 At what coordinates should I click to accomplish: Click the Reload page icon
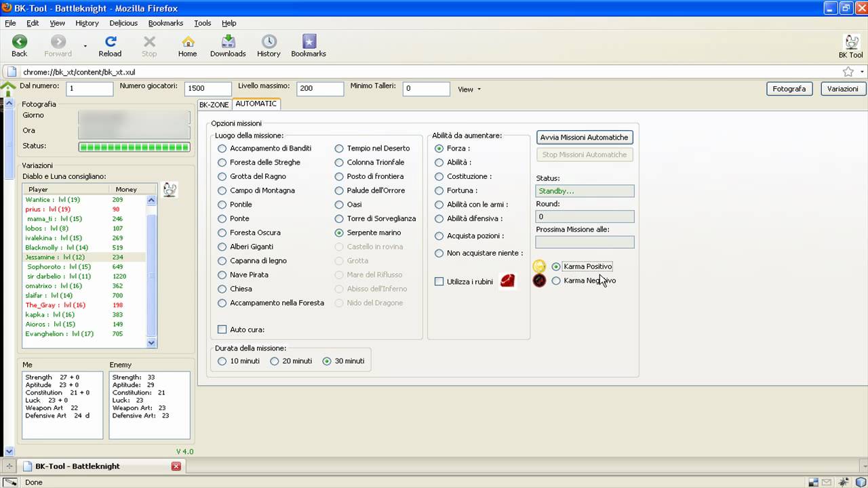tap(110, 42)
